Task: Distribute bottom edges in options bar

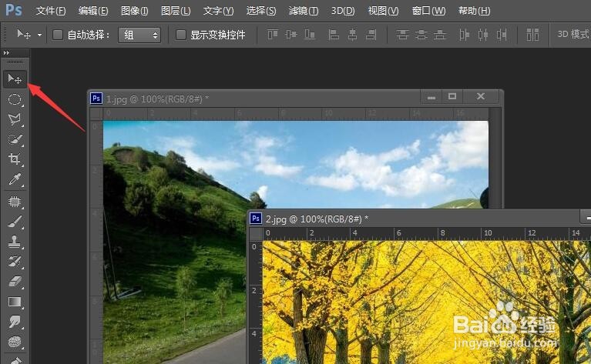Action: click(x=440, y=35)
